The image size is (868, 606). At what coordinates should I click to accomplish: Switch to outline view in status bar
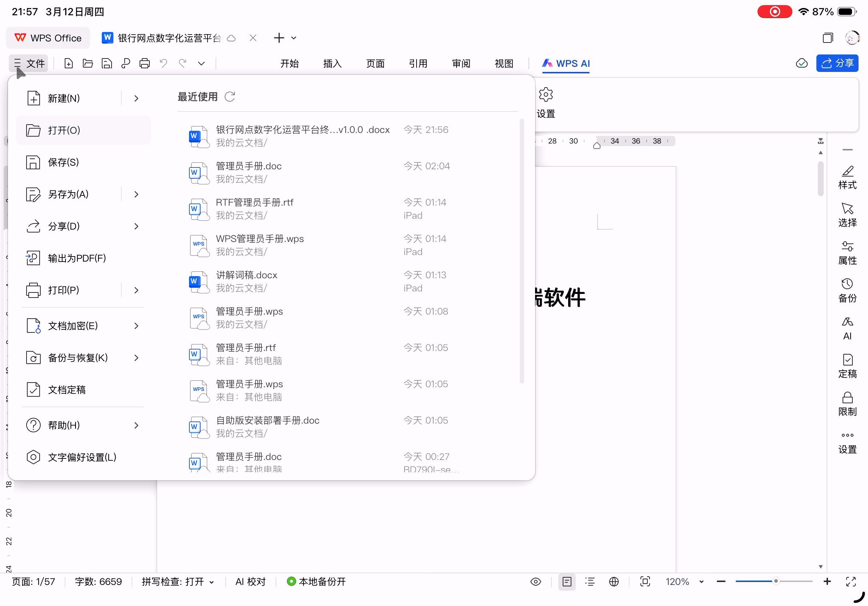click(590, 581)
